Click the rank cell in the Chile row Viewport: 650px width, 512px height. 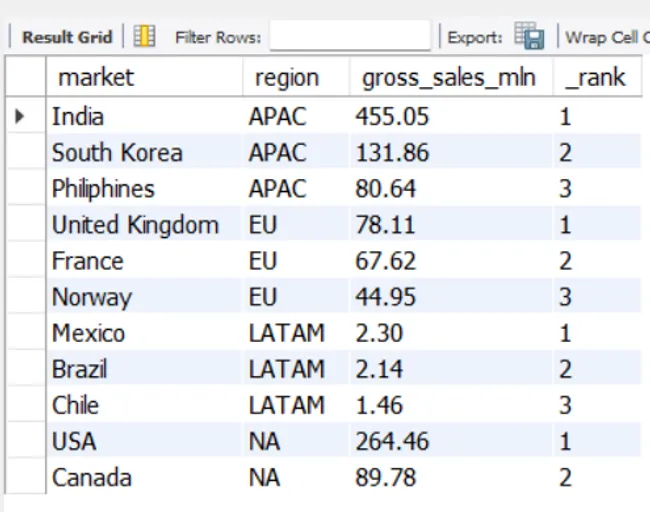(566, 405)
